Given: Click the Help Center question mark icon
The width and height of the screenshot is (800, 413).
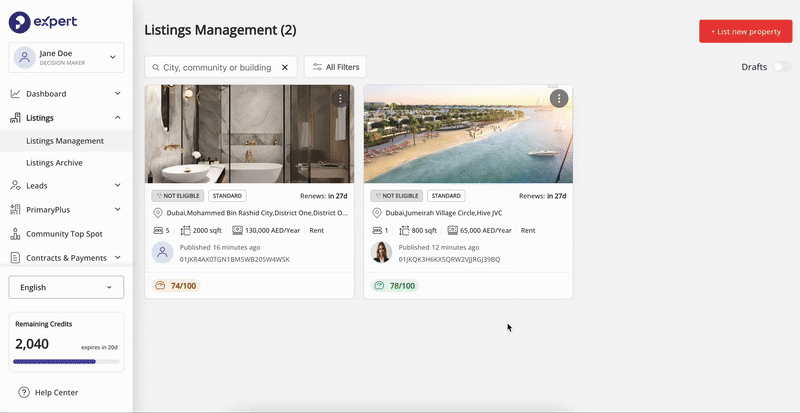Looking at the screenshot, I should point(24,393).
